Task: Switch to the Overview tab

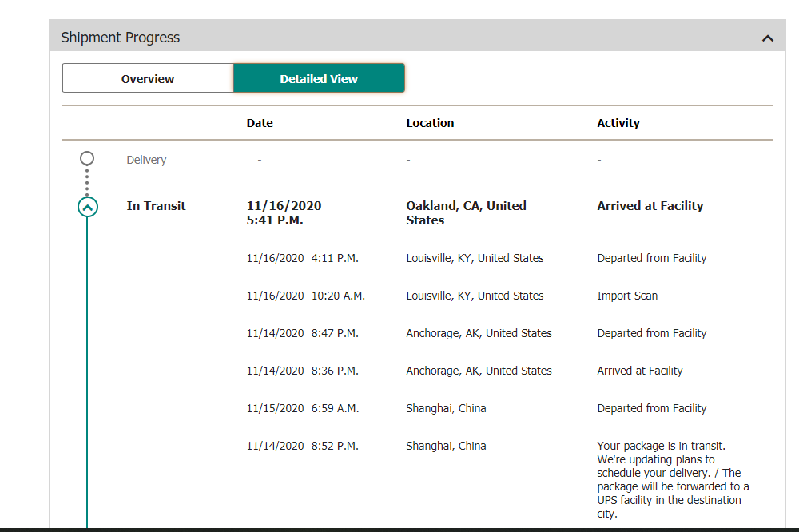Action: [x=148, y=78]
